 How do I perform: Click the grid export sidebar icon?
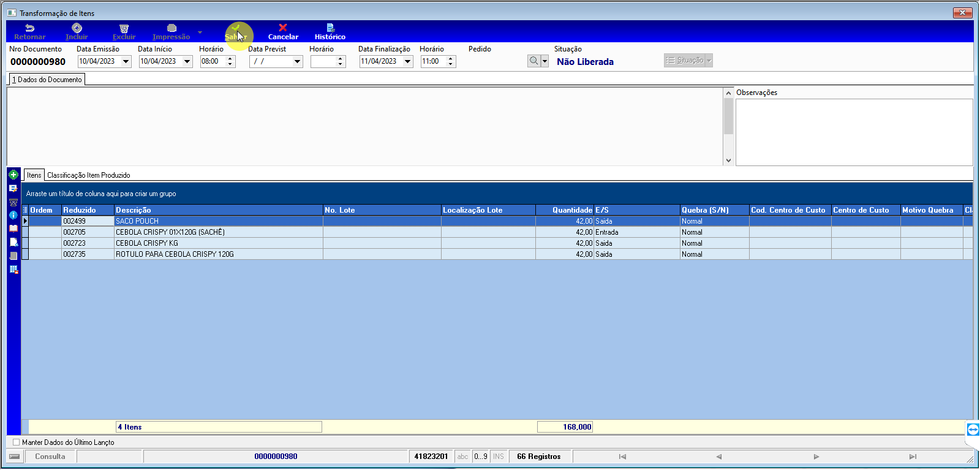(13, 269)
